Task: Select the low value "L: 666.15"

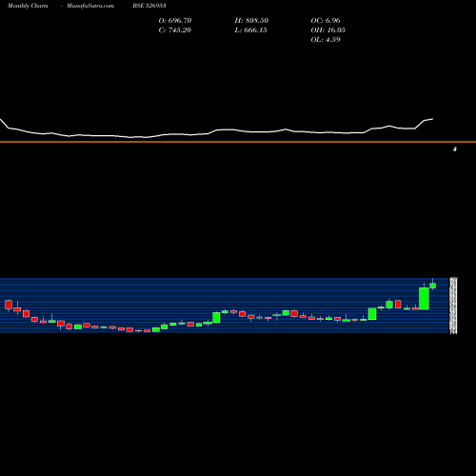Action: coord(250,30)
